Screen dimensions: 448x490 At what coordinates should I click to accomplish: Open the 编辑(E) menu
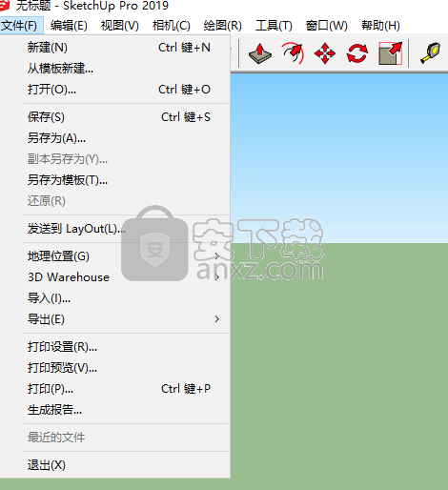coord(69,26)
